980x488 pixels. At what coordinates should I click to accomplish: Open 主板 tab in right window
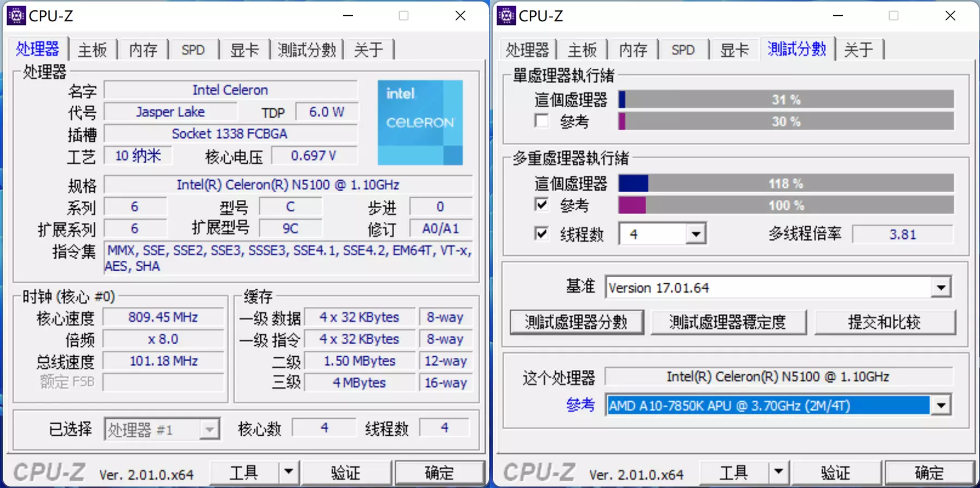pos(582,50)
